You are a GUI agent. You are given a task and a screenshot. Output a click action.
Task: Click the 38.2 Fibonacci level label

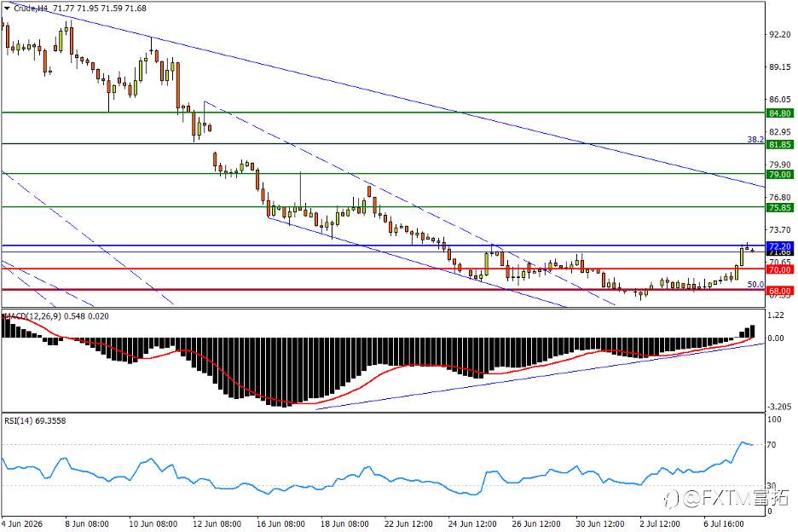point(755,139)
